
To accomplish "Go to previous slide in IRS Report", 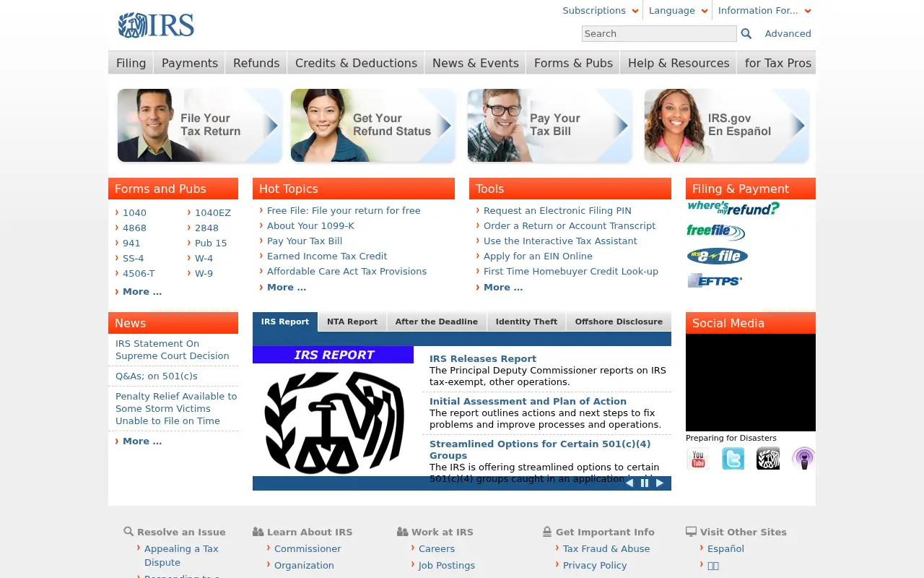I will tap(629, 483).
